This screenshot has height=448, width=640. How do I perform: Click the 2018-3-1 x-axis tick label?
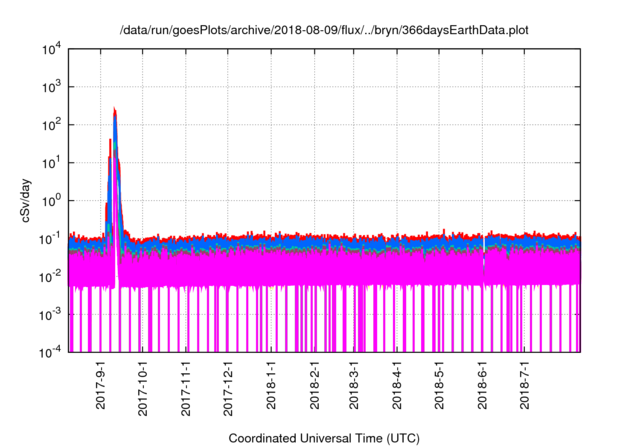pos(353,385)
